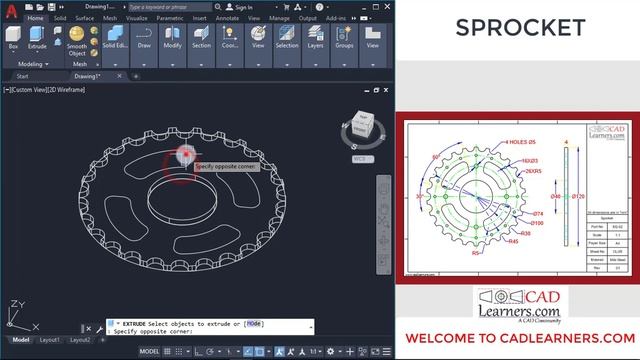Toggle Object Snap Tracking highlighted button
This screenshot has height=360, width=640.
tap(248, 351)
